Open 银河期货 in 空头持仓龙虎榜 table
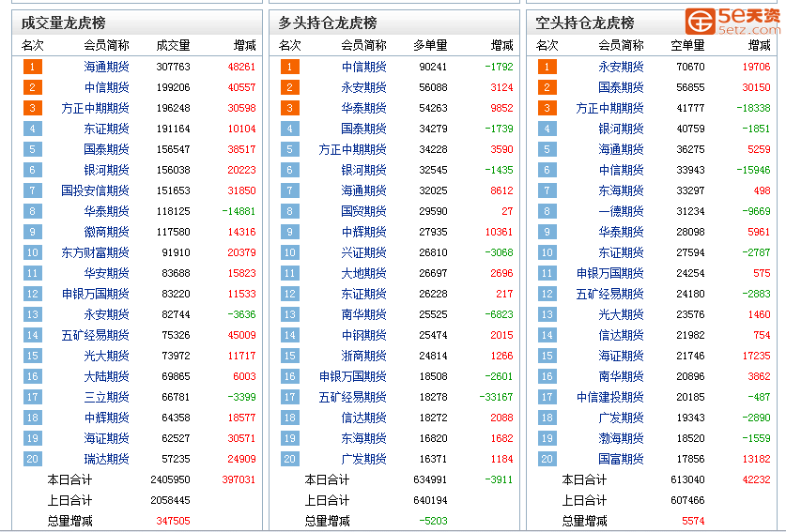Image resolution: width=786 pixels, height=532 pixels. pyautogui.click(x=621, y=129)
